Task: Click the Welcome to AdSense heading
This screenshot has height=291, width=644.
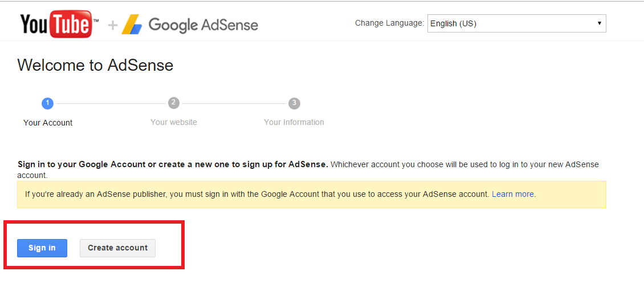Action: pos(95,65)
